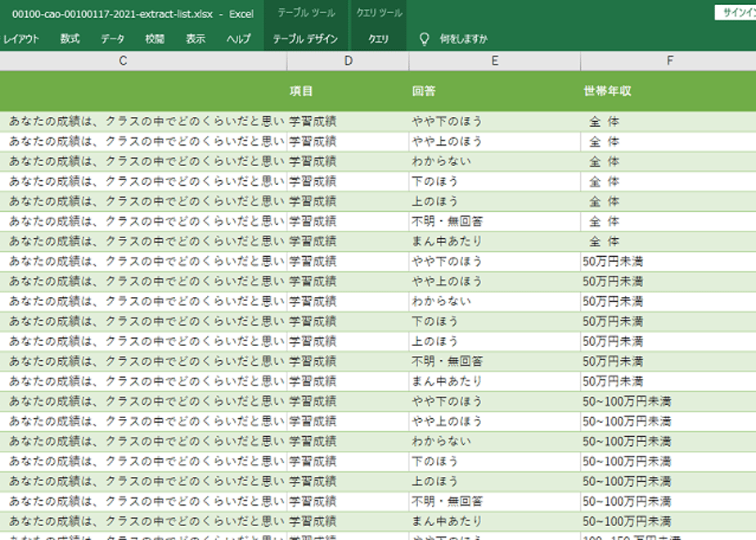Select まん中あたり in the 全体 group
The height and width of the screenshot is (540, 756).
click(495, 241)
